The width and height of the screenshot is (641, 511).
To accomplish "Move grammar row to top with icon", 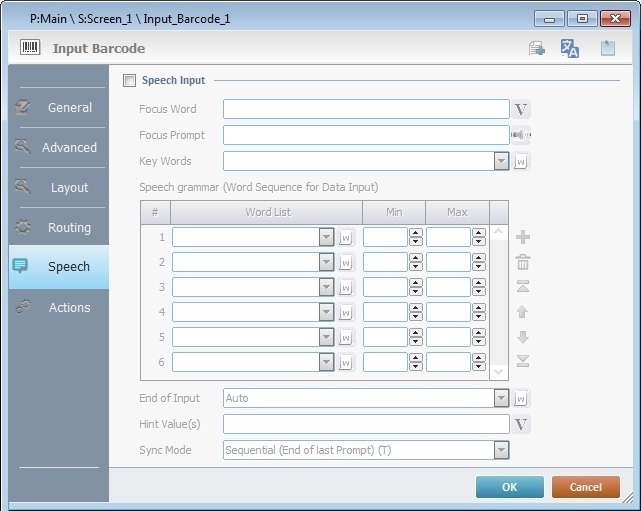I will tap(522, 287).
